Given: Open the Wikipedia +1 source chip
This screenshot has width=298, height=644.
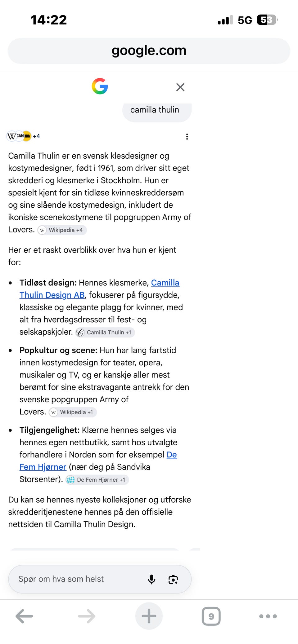Looking at the screenshot, I should tap(73, 412).
